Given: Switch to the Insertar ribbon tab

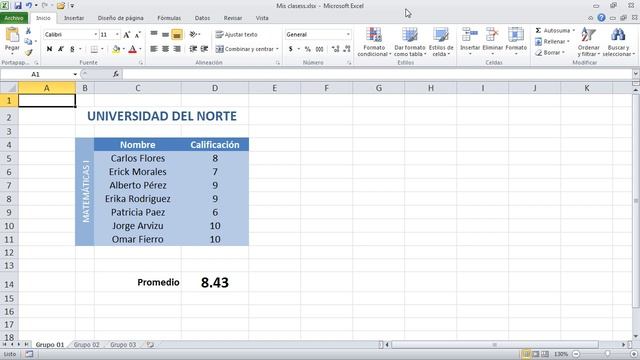Looking at the screenshot, I should click(x=74, y=18).
